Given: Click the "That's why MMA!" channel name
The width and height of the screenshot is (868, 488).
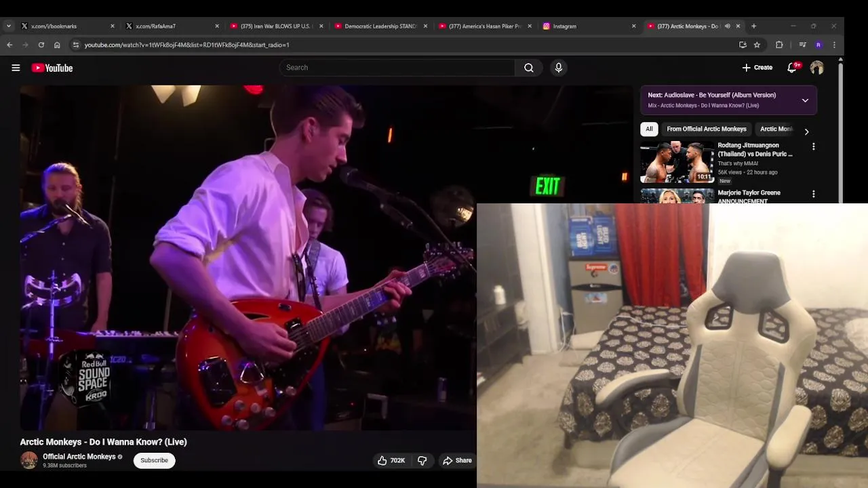Looking at the screenshot, I should tap(738, 163).
